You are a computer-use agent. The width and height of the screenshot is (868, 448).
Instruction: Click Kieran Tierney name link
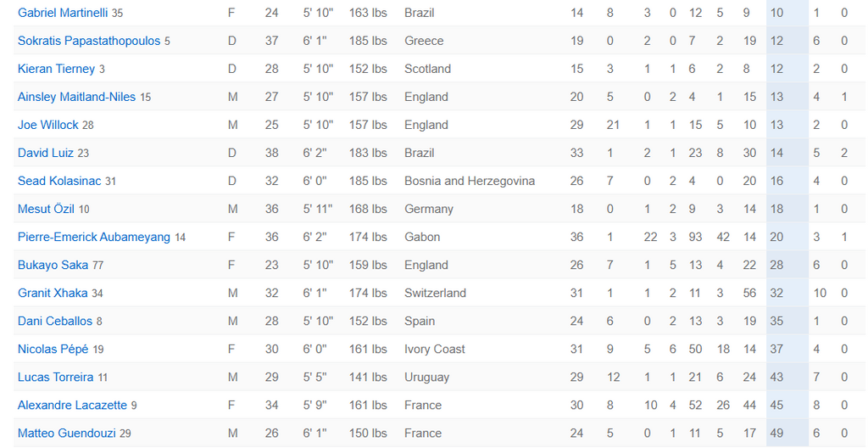click(x=57, y=69)
